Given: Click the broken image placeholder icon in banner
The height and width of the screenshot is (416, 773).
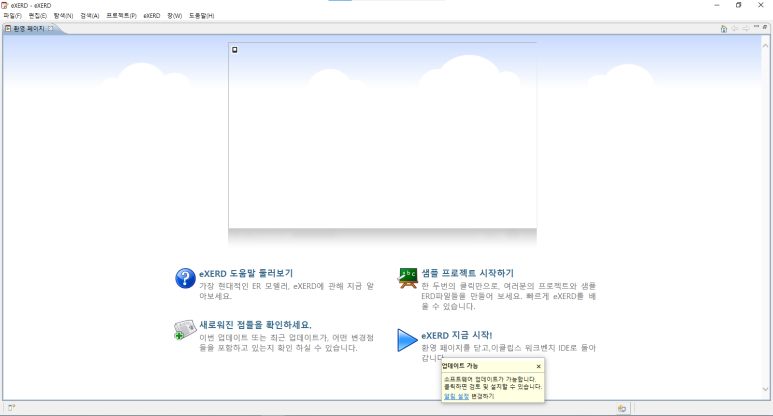Looking at the screenshot, I should click(235, 50).
